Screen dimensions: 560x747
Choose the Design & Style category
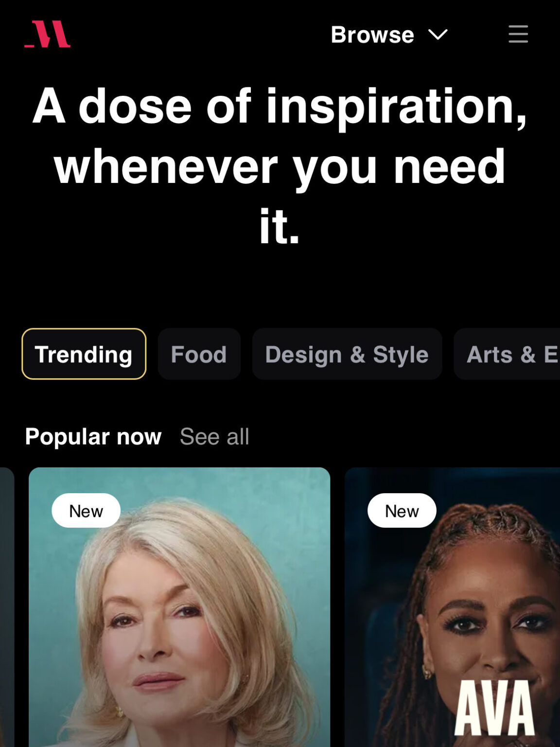(x=347, y=354)
